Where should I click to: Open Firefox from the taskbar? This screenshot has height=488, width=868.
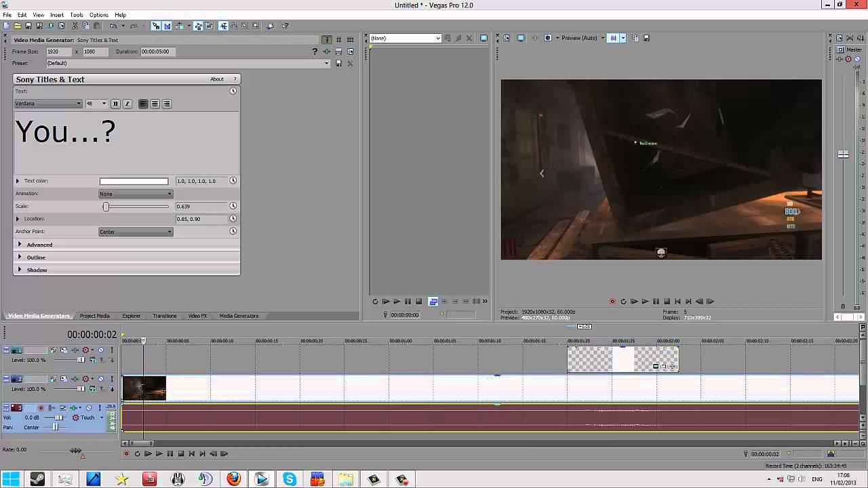click(x=234, y=479)
